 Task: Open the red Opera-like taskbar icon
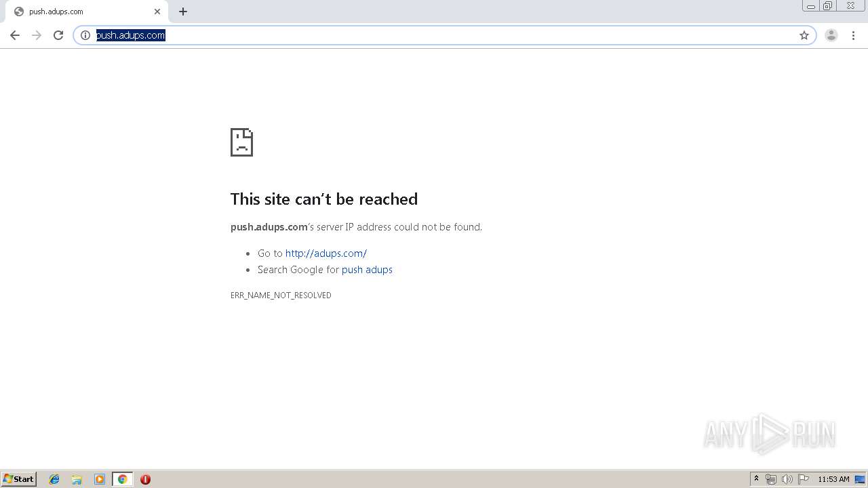(145, 479)
